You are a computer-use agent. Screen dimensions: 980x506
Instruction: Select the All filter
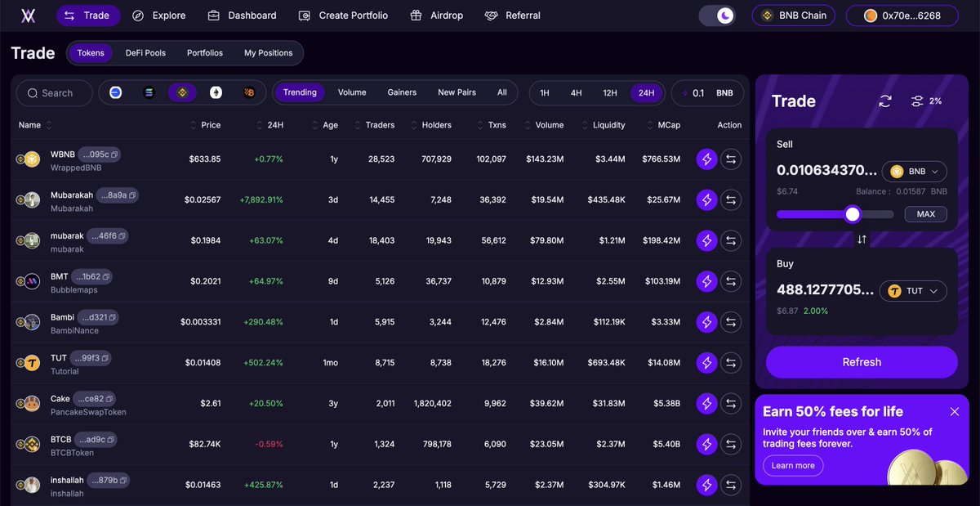502,93
